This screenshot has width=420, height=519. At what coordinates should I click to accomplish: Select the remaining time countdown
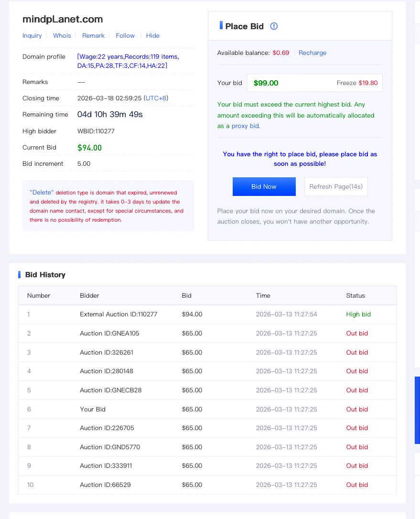coord(110,115)
